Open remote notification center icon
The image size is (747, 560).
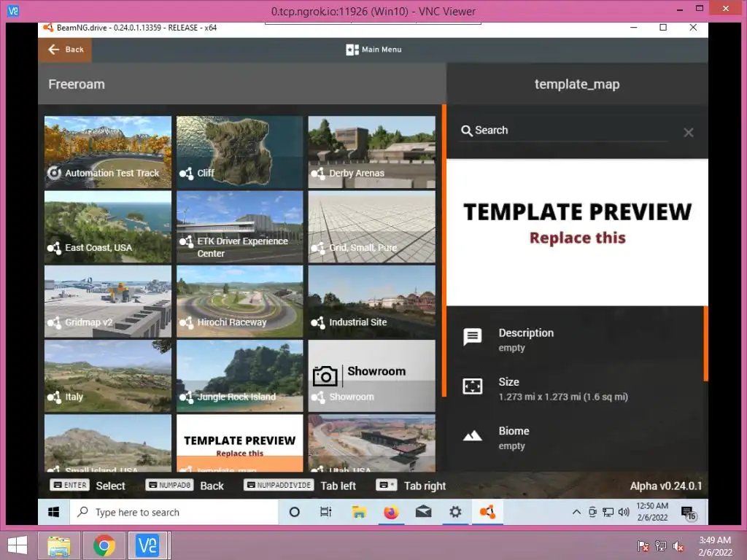[689, 513]
